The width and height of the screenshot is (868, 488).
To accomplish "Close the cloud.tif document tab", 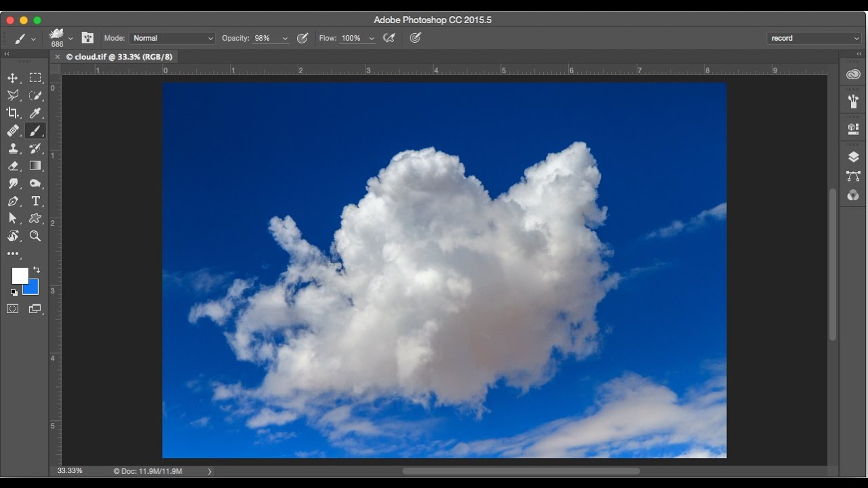I will point(57,57).
